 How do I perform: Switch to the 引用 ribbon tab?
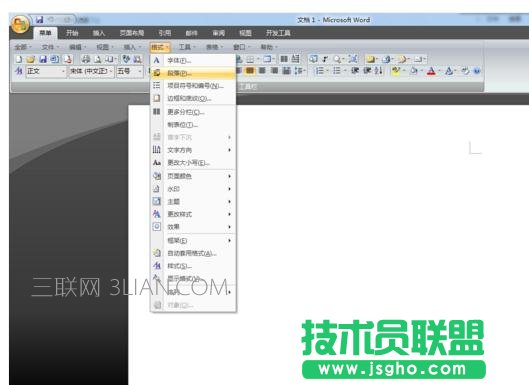(165, 33)
